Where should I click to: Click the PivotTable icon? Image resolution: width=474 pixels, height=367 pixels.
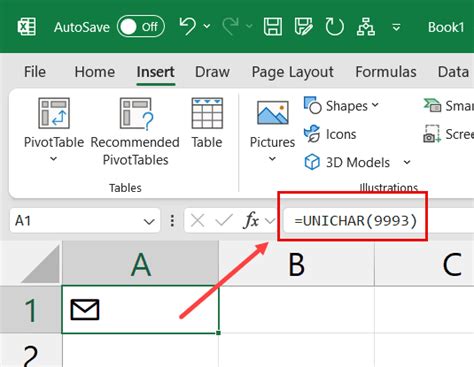[54, 113]
